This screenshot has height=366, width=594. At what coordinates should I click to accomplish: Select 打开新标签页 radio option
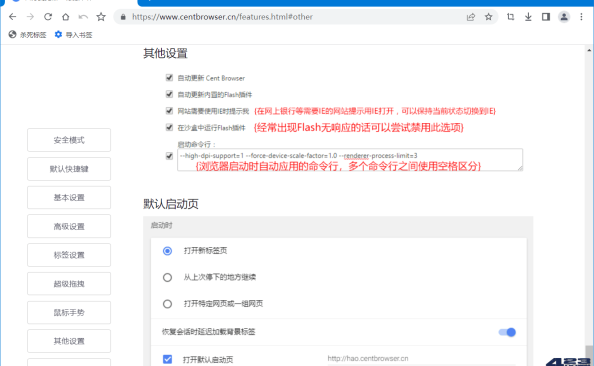(167, 251)
